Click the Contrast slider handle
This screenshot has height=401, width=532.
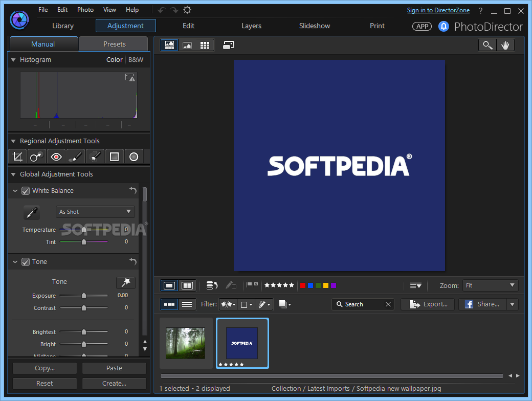pos(84,308)
